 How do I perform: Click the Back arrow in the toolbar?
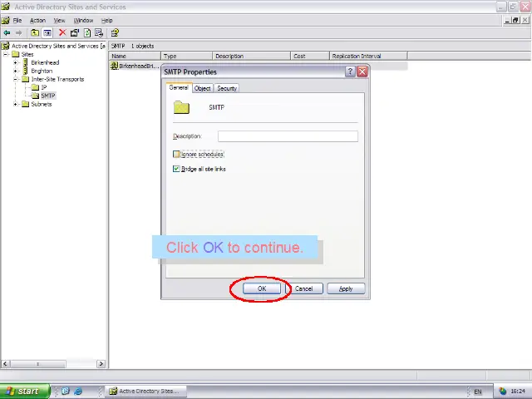pyautogui.click(x=7, y=33)
